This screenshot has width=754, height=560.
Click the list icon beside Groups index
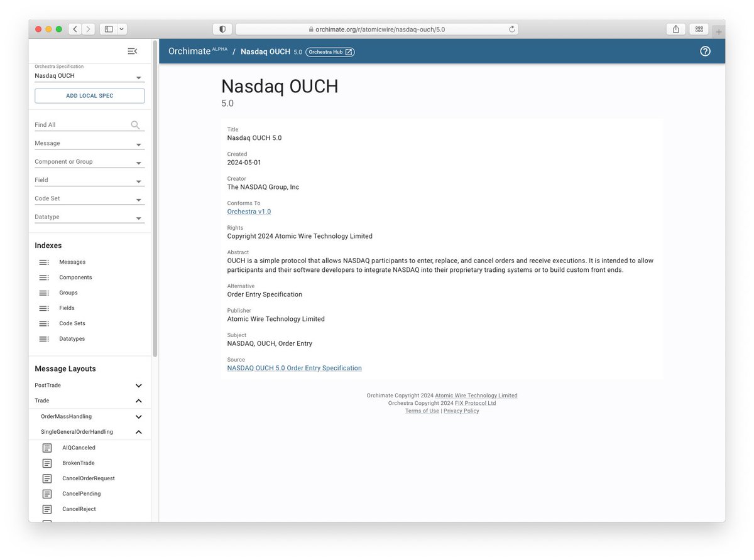[x=44, y=293]
